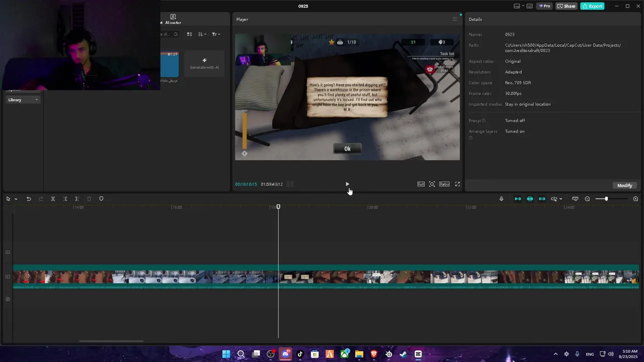This screenshot has width=644, height=362.
Task: Click the current timecode 00:18:10:15
Action: (246, 184)
